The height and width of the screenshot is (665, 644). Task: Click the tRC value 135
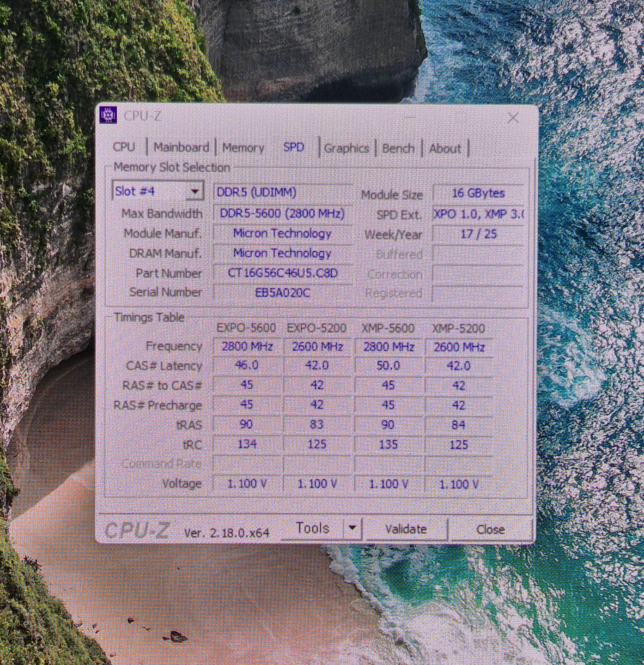pyautogui.click(x=389, y=444)
